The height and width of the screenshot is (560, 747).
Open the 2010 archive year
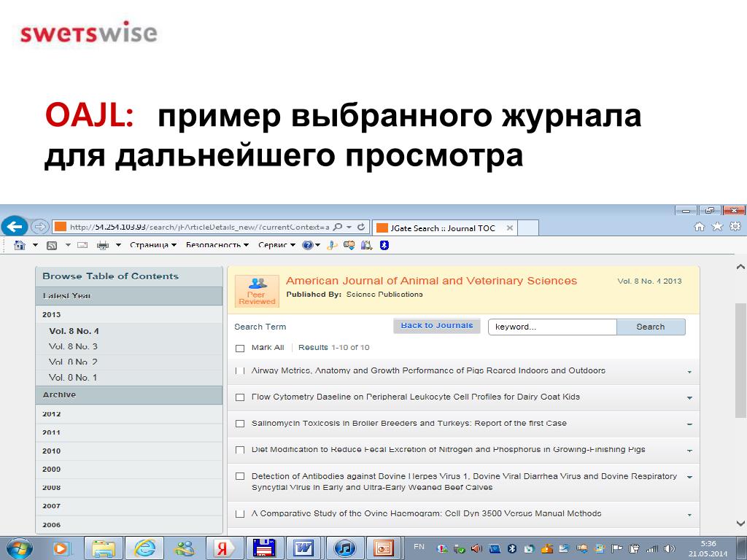[x=52, y=451]
